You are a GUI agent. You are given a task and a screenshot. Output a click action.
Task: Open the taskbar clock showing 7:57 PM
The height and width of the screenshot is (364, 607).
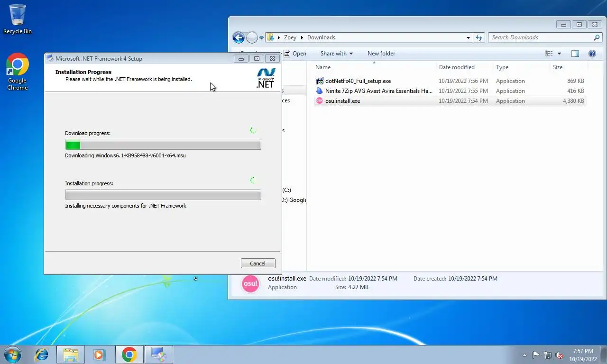click(x=583, y=355)
